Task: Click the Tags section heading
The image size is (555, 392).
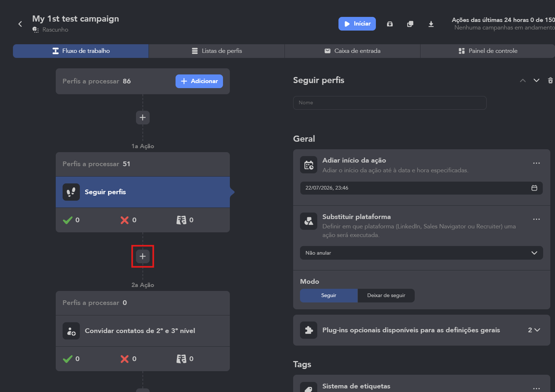Action: tap(302, 365)
